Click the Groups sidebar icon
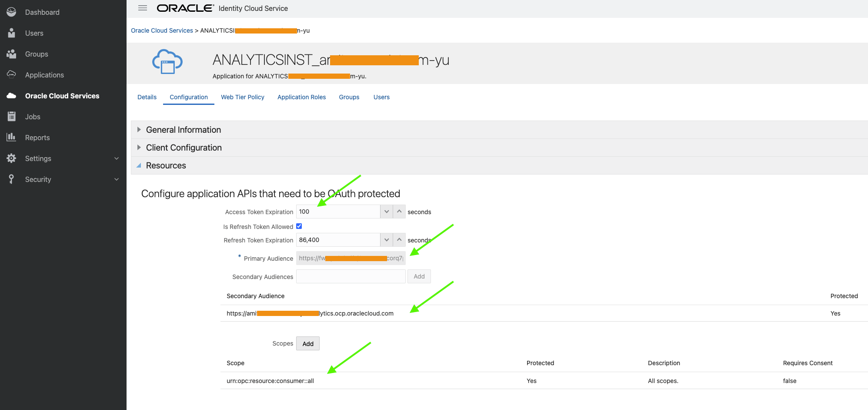 click(x=11, y=54)
